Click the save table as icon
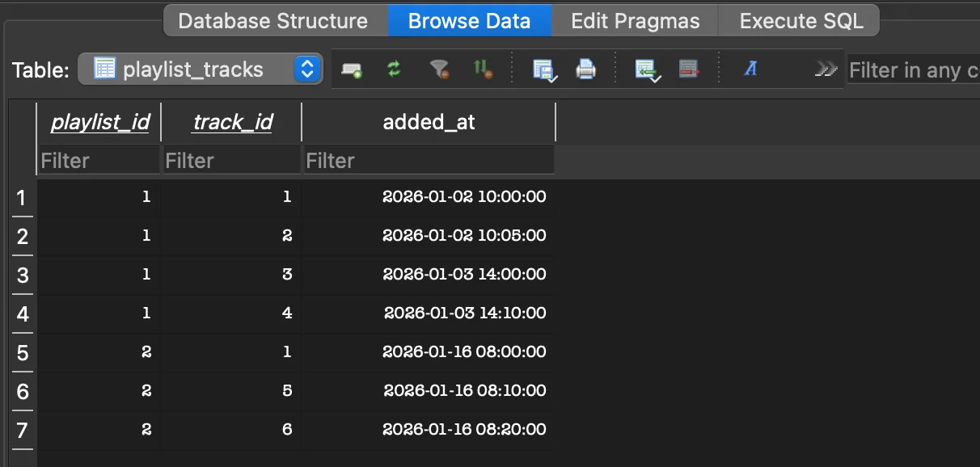980x467 pixels. (x=545, y=69)
